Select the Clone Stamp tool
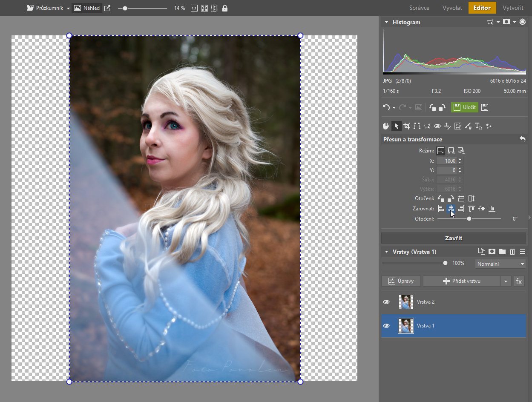 [x=448, y=126]
